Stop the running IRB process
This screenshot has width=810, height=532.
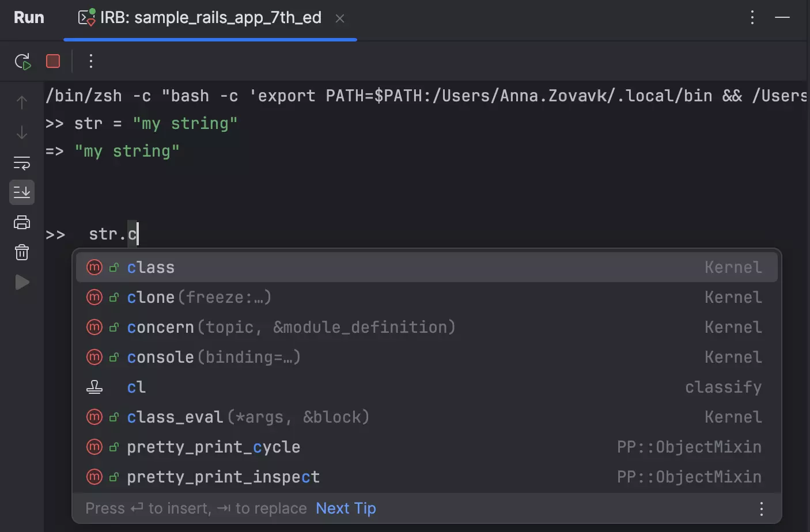[52, 61]
